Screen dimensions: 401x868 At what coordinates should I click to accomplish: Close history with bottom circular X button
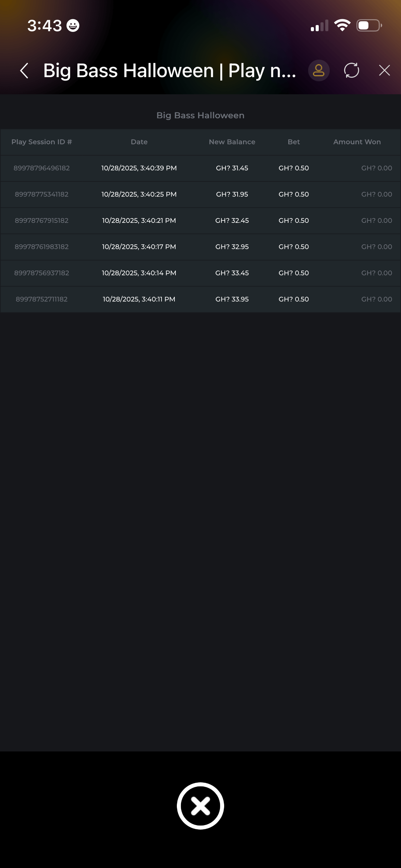(200, 806)
